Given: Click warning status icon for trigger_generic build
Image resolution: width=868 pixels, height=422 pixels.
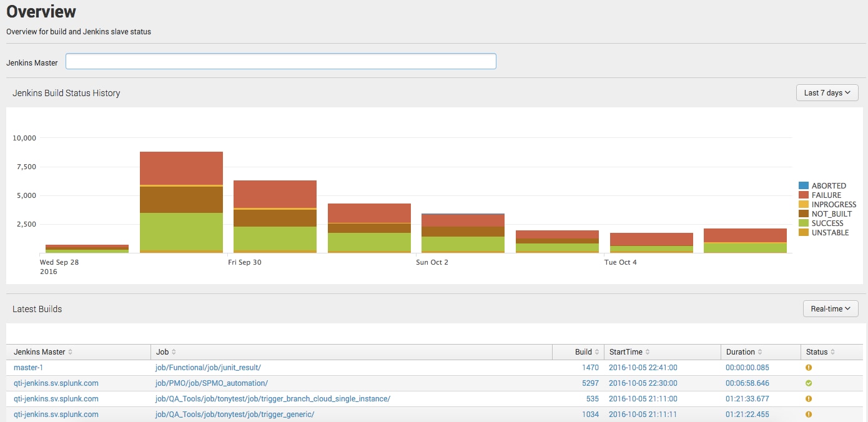Looking at the screenshot, I should pyautogui.click(x=809, y=415).
